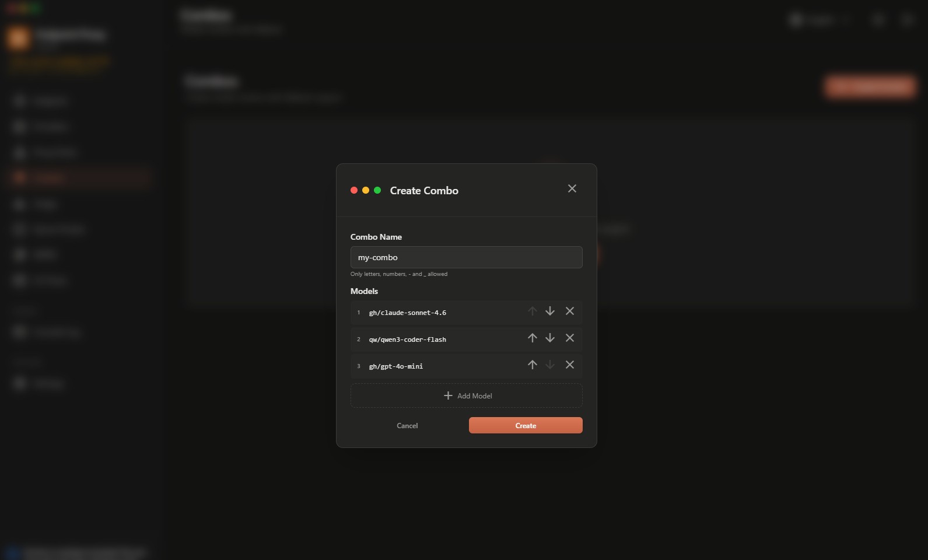Click the up arrow for gh/claude-sonnet-4.6

pos(532,311)
